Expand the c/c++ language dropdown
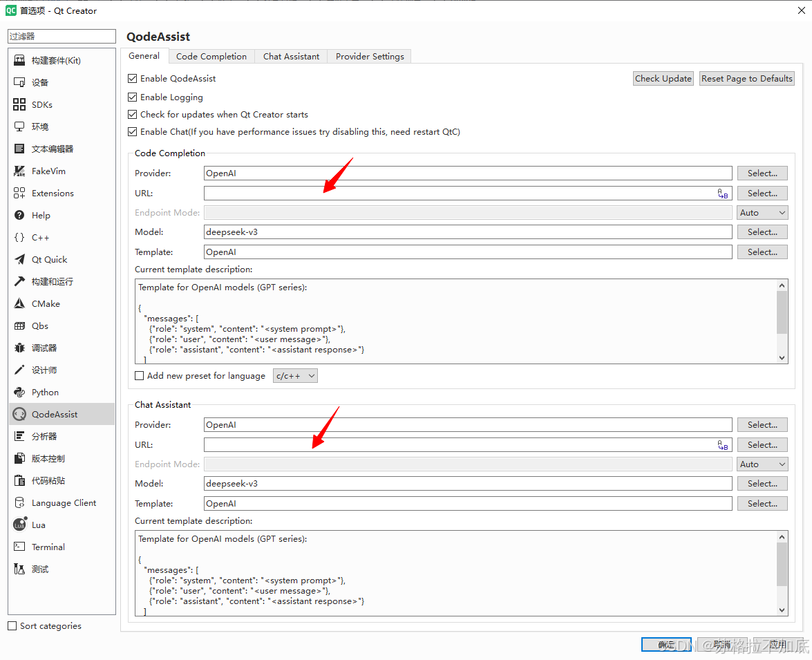 (x=295, y=376)
